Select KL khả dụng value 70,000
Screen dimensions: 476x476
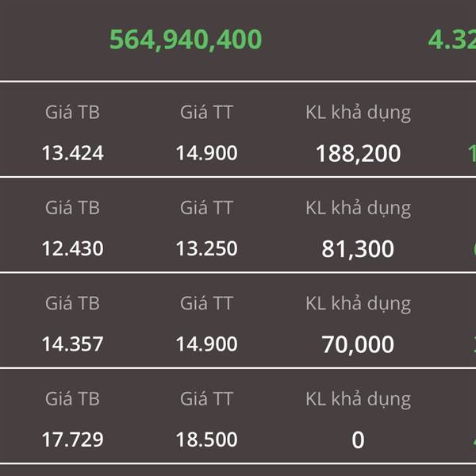click(358, 345)
